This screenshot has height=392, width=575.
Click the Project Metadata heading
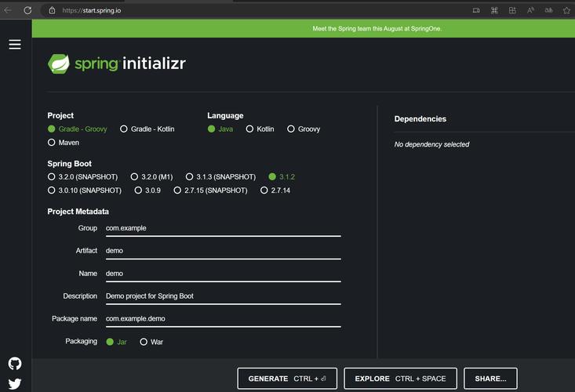tap(78, 212)
